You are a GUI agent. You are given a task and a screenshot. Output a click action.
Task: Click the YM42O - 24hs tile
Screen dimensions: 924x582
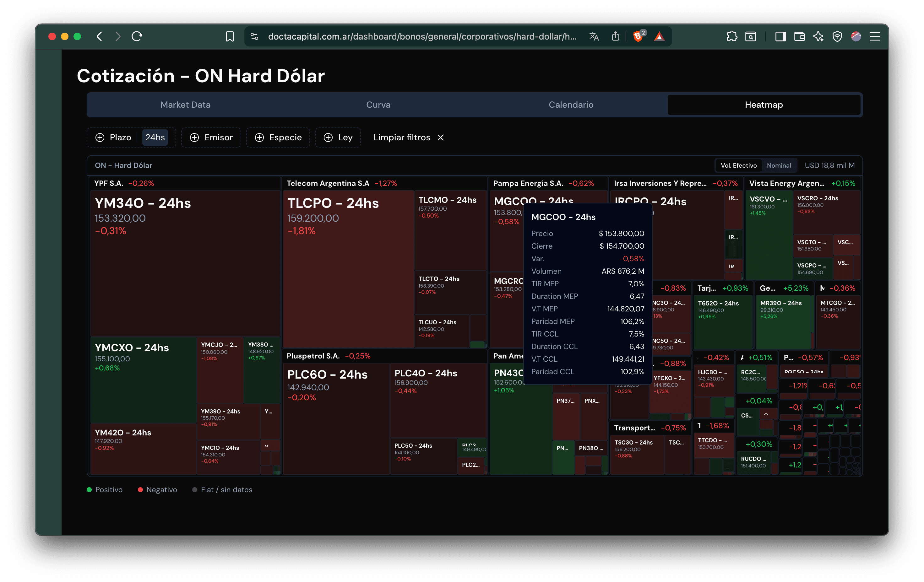[x=144, y=449]
